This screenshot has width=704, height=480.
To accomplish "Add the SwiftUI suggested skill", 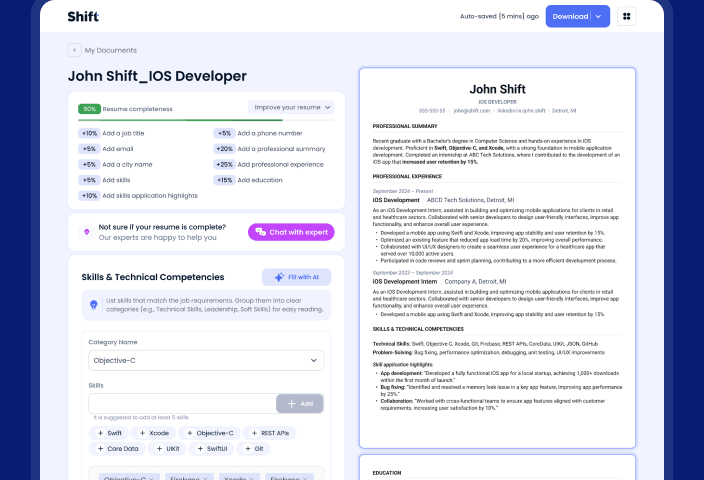I will 211,449.
